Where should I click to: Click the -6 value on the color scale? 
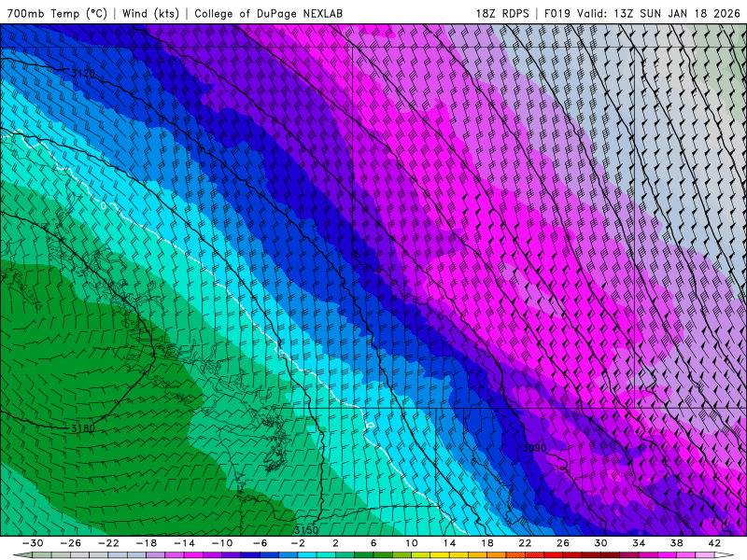[261, 543]
